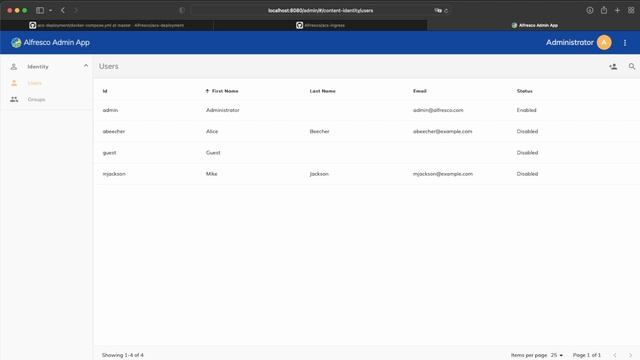Open a new tab with the plus icon
This screenshot has height=360, width=640.
(617, 11)
